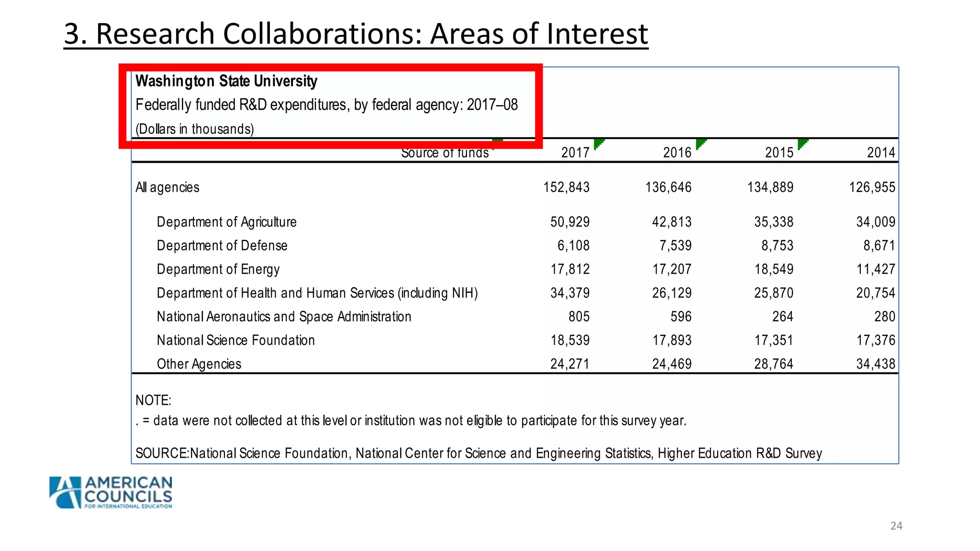Click Agriculture 2017 value 50,929
The height and width of the screenshot is (551, 980).
570,222
